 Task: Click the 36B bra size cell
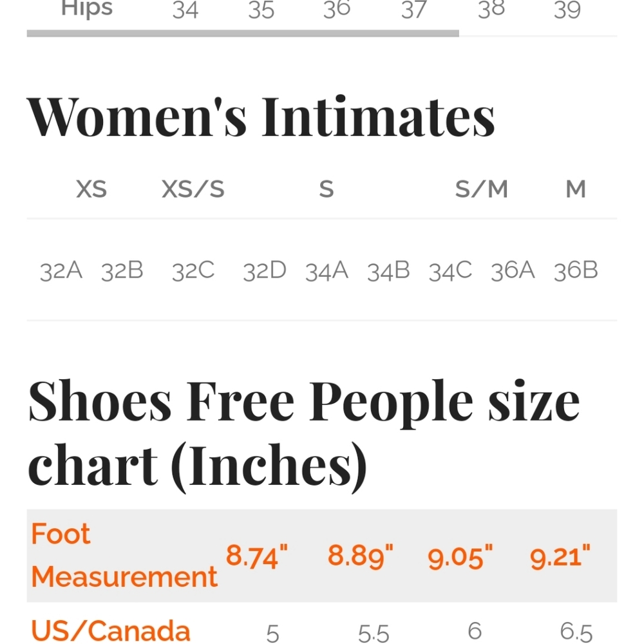click(x=575, y=271)
